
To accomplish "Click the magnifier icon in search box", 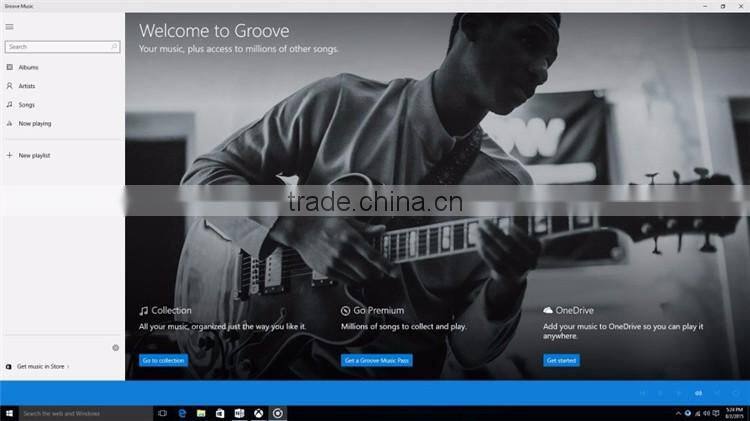I will 114,46.
